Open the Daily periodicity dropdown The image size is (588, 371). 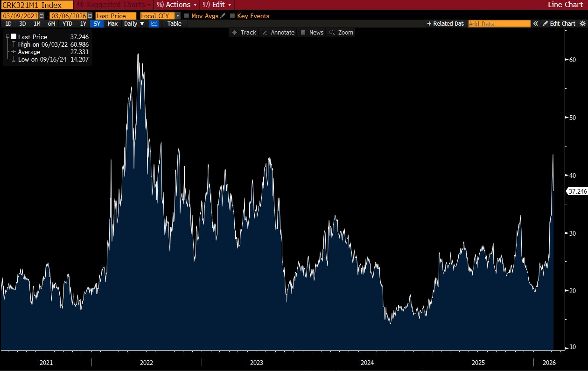click(x=134, y=24)
